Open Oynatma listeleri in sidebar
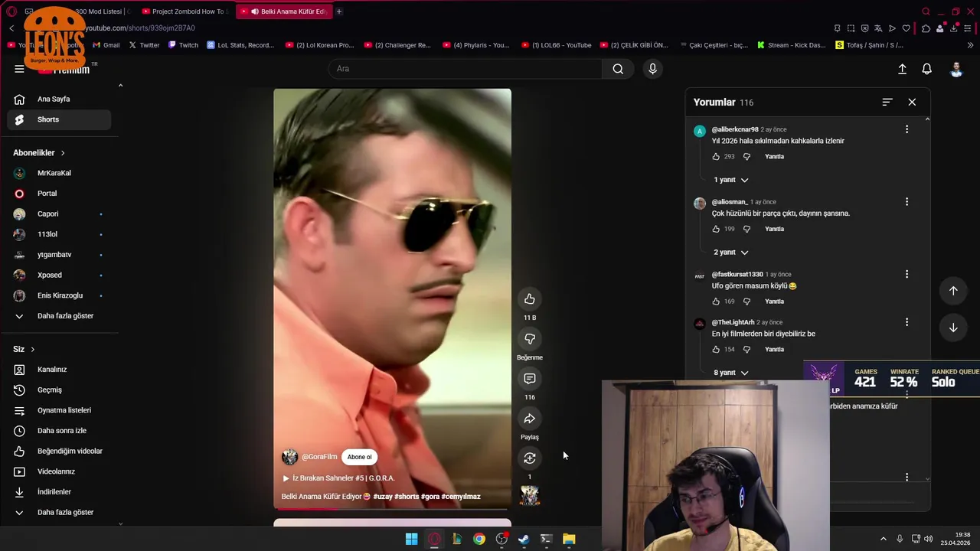The image size is (980, 551). 59,410
